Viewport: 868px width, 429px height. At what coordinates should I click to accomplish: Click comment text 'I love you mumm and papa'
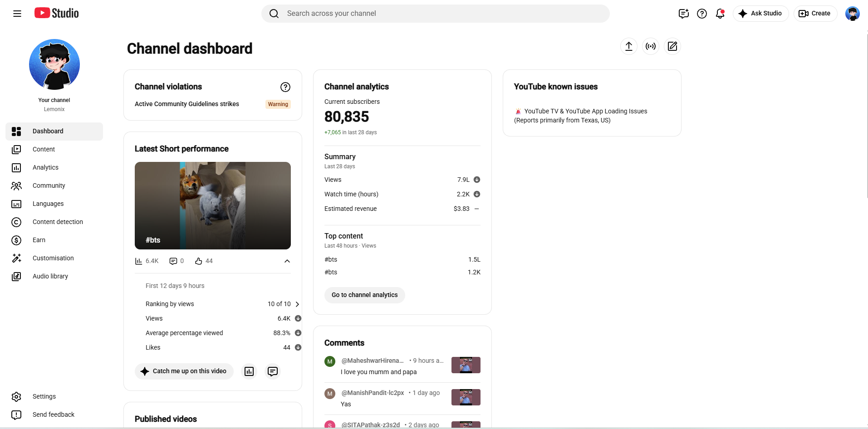379,372
